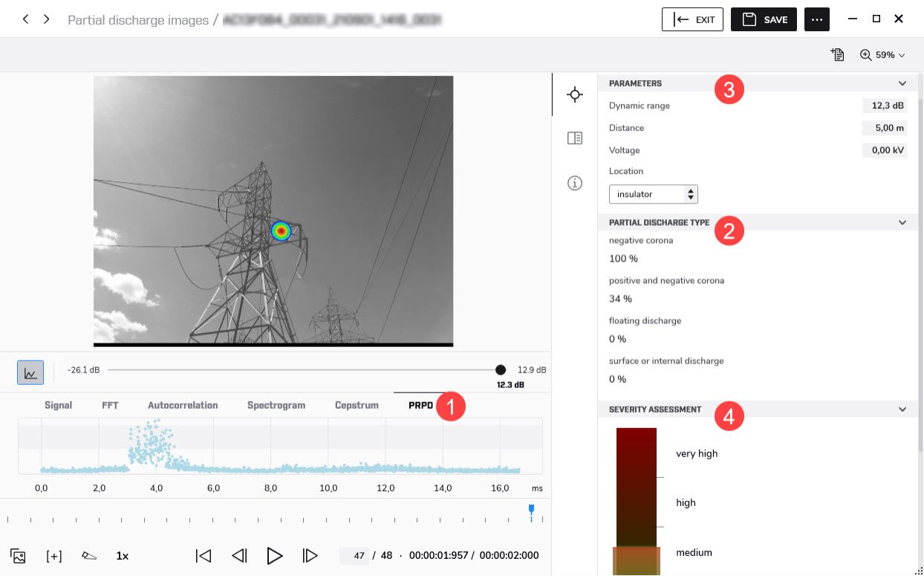The height and width of the screenshot is (576, 924).
Task: Click the add report page icon
Action: [838, 54]
